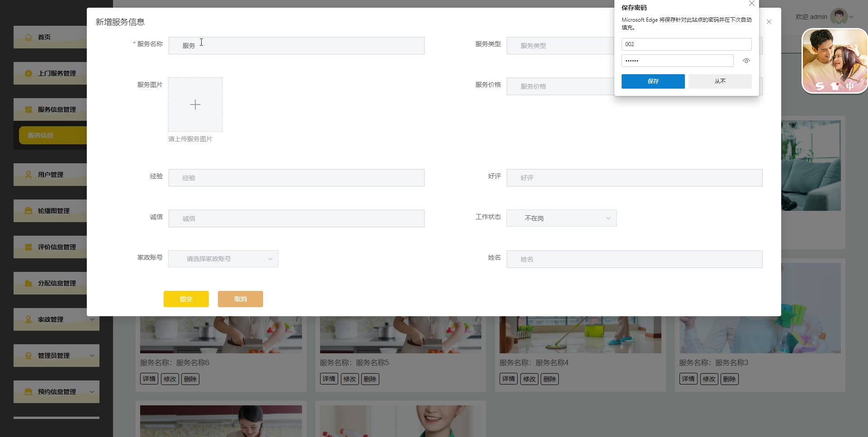Click the home icon beside 首页
Viewport: 868px width, 437px height.
[28, 37]
